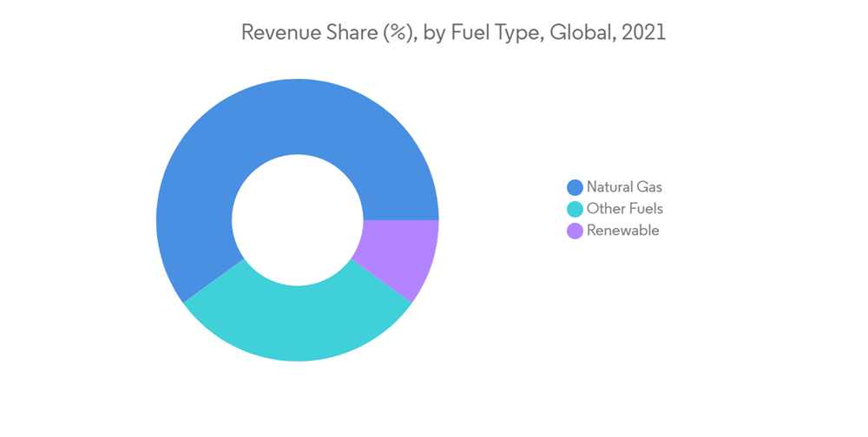Image resolution: width=868 pixels, height=437 pixels.
Task: Click the edge between Other Fuels and Natural Gas segments
Action: [214, 280]
